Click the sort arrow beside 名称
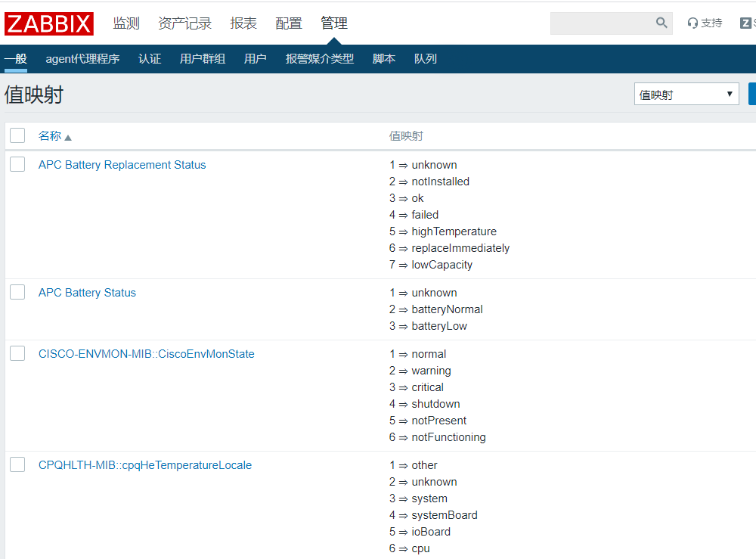Screen dimensions: 756x559 [67, 136]
